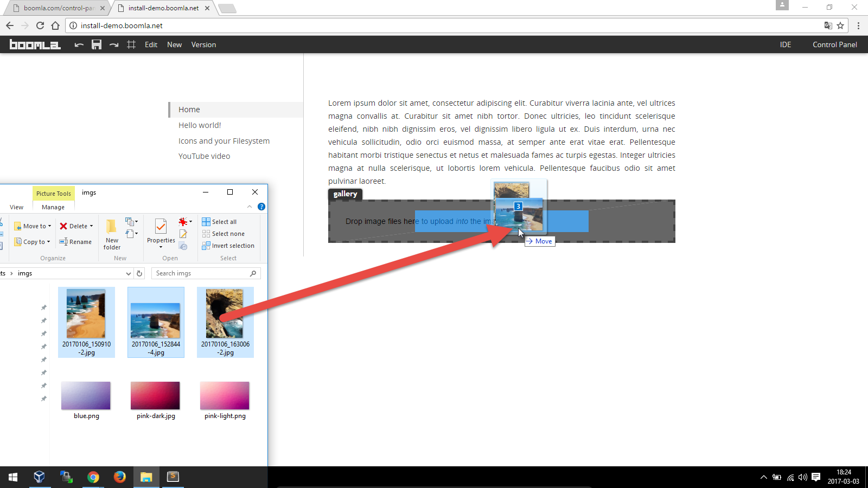
Task: Click the floppy disk save icon
Action: coord(97,45)
